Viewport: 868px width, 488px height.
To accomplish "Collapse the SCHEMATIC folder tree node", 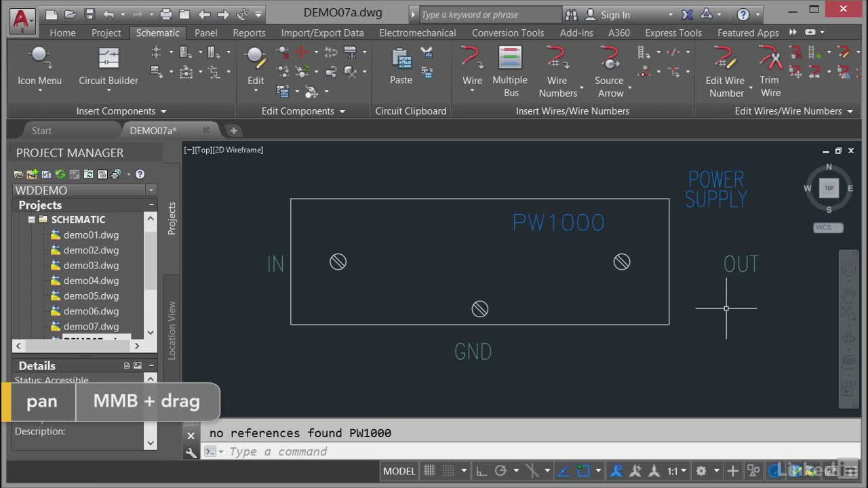I will tap(31, 220).
